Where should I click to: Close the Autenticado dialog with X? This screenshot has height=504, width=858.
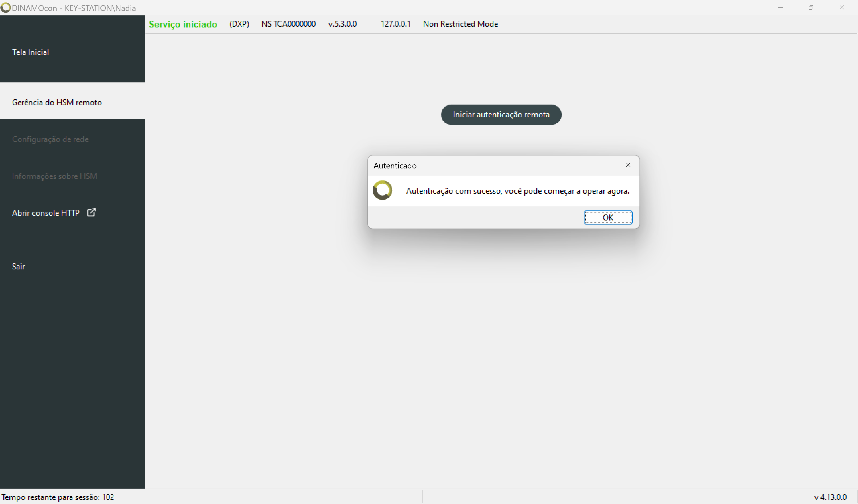[x=628, y=165]
